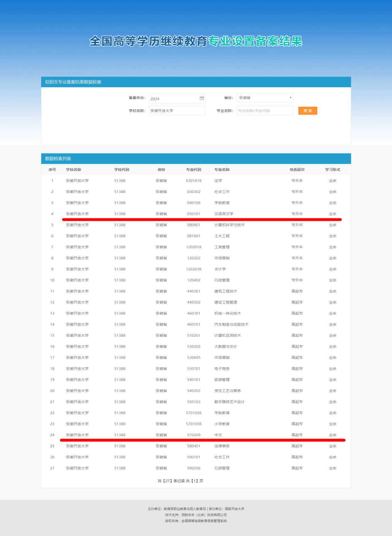Click the dropdown arrow of province selector
The width and height of the screenshot is (392, 536).
coord(290,98)
